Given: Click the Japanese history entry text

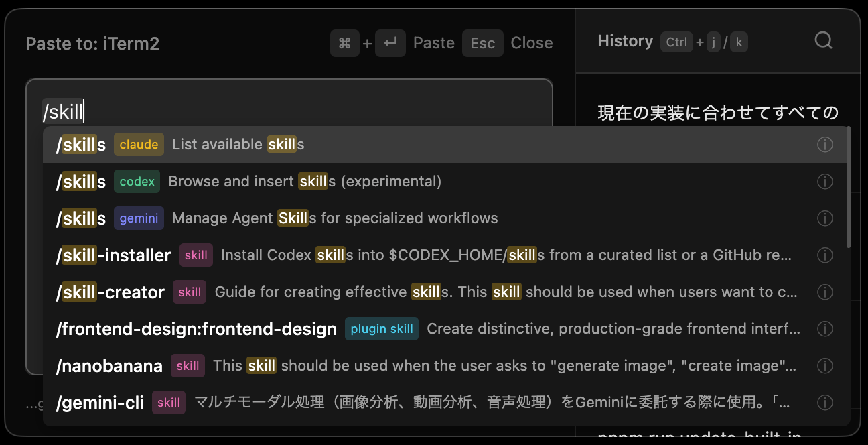Looking at the screenshot, I should (x=718, y=113).
